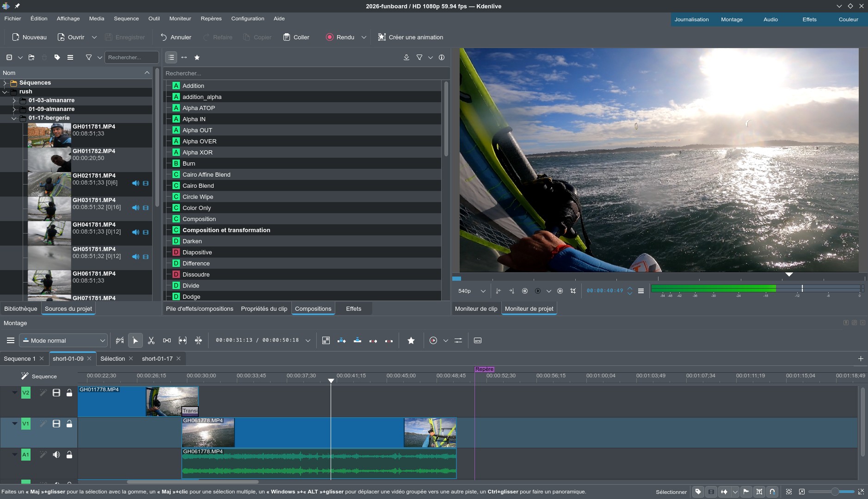Adjust the timeline zoom slider
This screenshot has height=499, width=868.
[x=834, y=492]
